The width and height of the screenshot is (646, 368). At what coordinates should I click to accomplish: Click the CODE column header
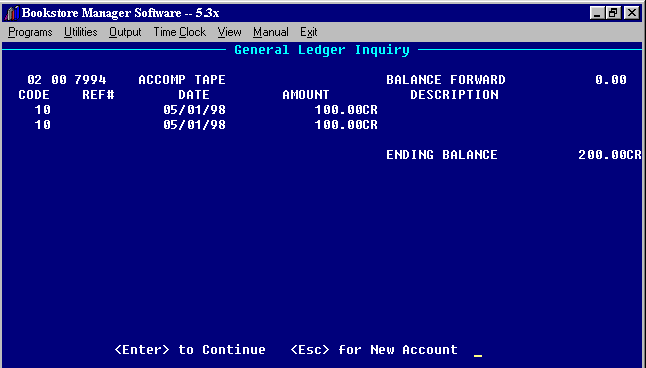pyautogui.click(x=34, y=95)
